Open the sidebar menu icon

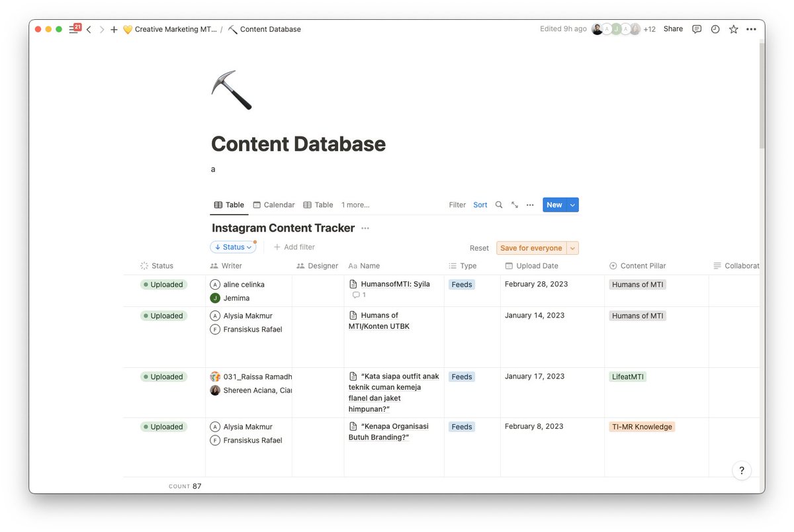coord(73,30)
